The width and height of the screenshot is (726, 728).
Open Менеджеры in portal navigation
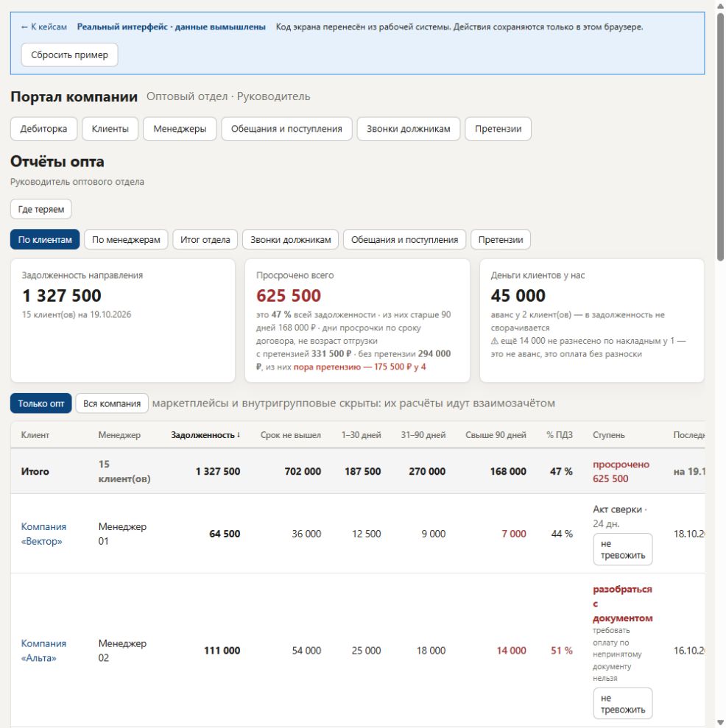click(x=180, y=129)
